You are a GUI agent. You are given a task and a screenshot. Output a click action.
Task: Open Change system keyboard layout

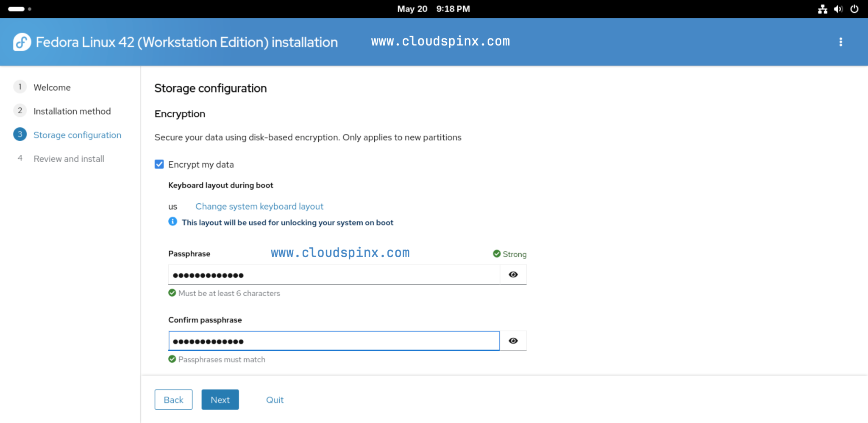(x=259, y=206)
